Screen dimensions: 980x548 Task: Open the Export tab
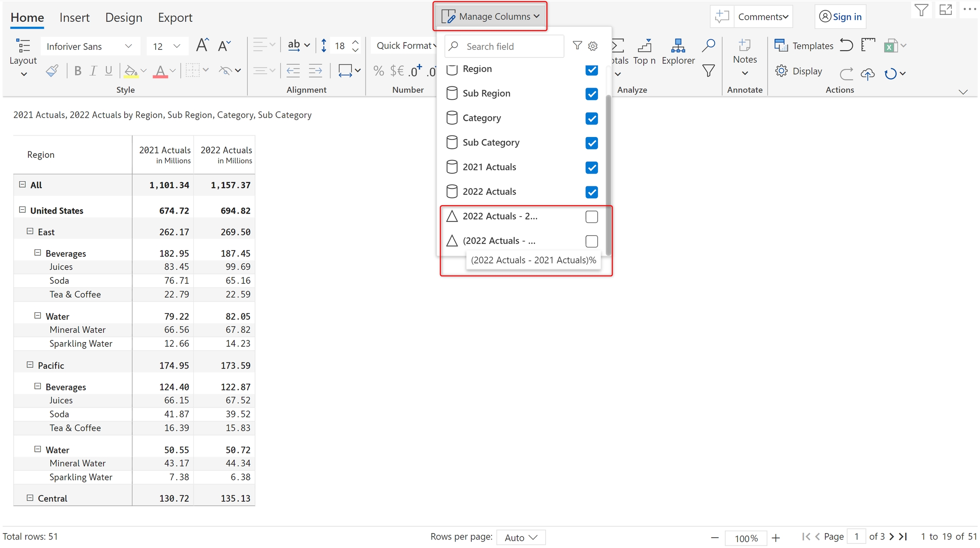point(175,17)
